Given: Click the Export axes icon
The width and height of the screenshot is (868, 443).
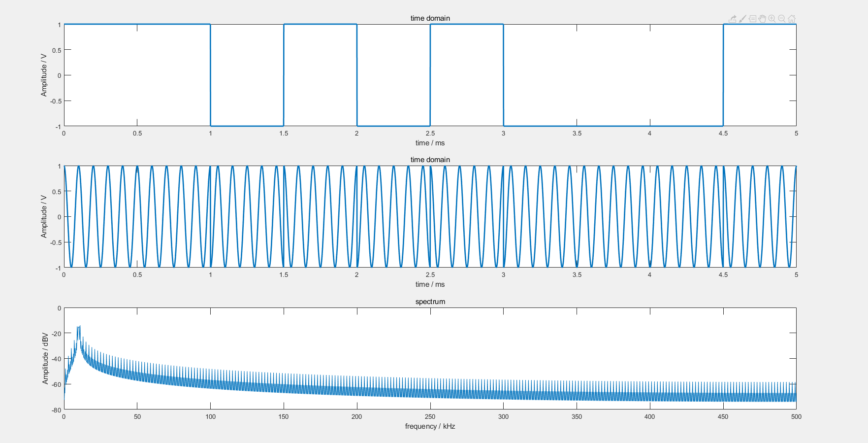Looking at the screenshot, I should pos(733,19).
